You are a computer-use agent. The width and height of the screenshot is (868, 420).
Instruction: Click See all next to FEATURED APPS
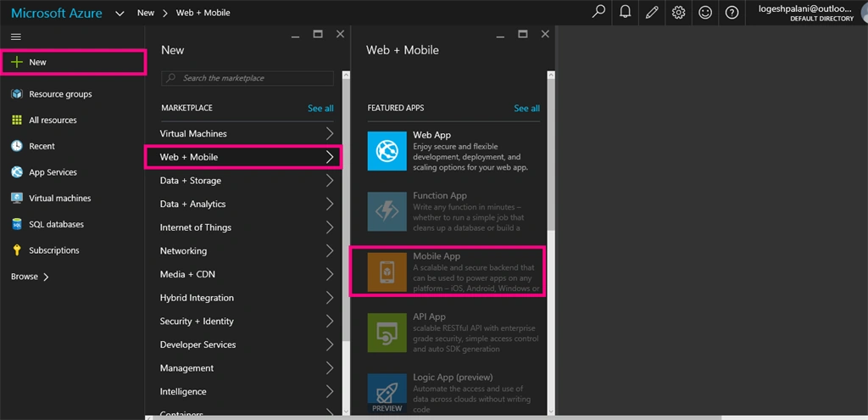[526, 108]
